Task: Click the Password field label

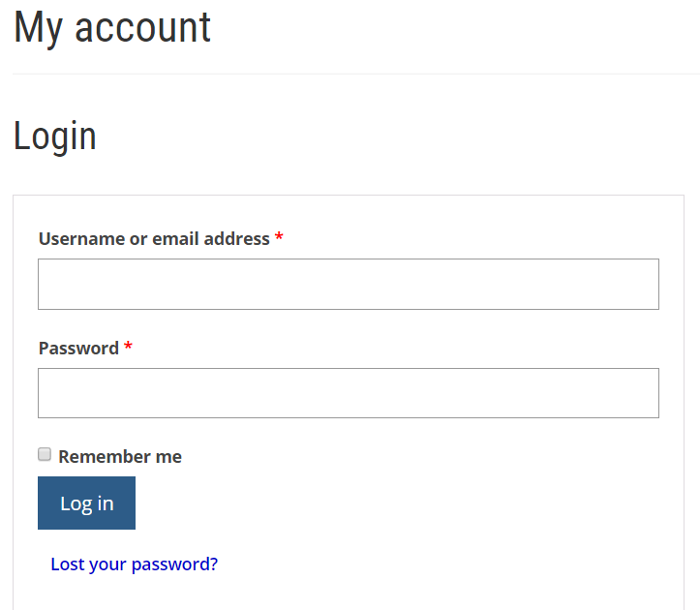Action: [x=78, y=349]
